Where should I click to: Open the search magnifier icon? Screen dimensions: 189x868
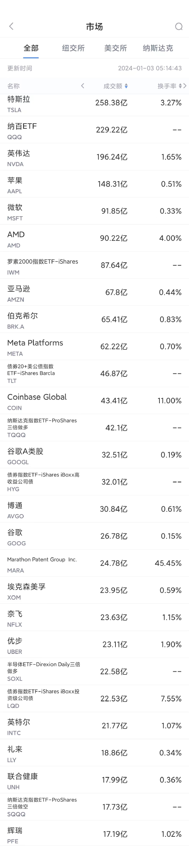[179, 26]
